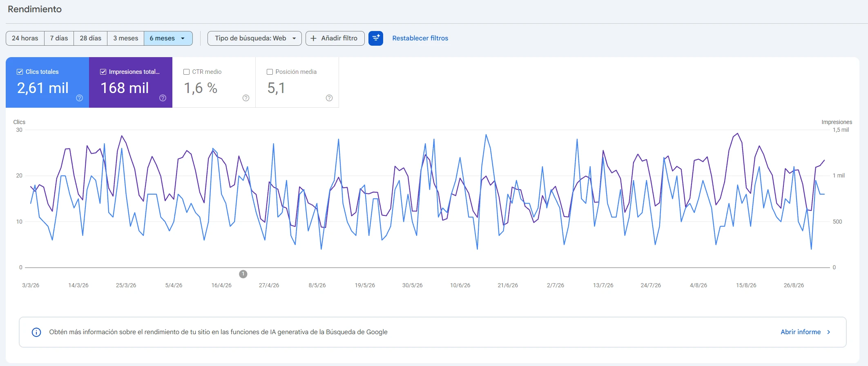The height and width of the screenshot is (366, 868).
Task: Open the filter options icon button
Action: [375, 38]
